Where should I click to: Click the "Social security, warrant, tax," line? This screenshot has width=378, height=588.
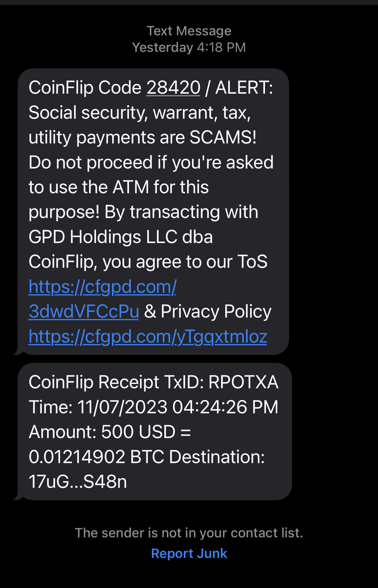[x=140, y=113]
